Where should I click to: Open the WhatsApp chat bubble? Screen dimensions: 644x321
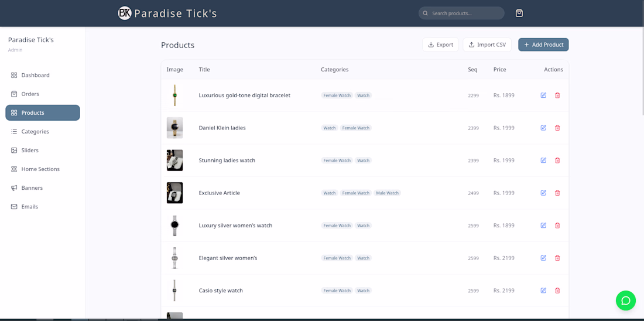[x=625, y=300]
